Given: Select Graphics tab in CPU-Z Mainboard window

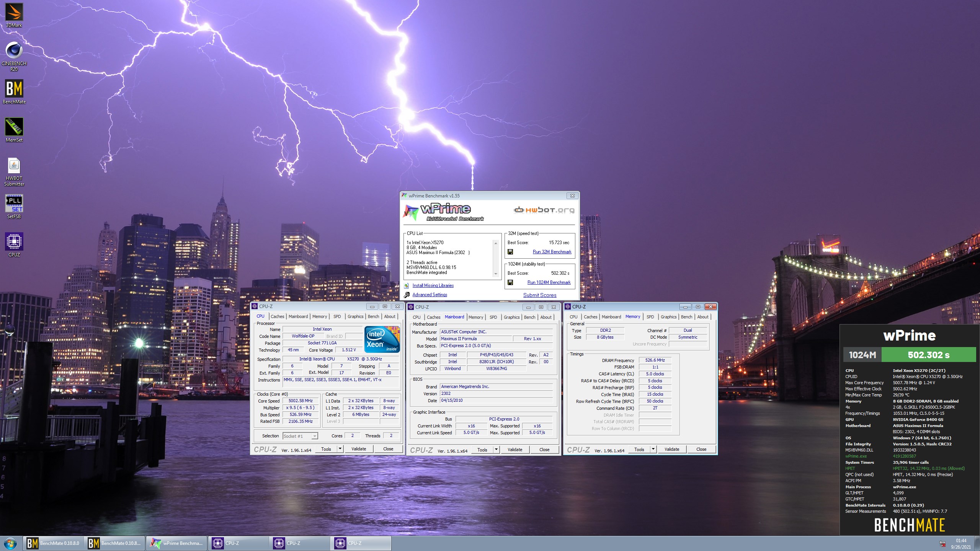Looking at the screenshot, I should pos(511,317).
